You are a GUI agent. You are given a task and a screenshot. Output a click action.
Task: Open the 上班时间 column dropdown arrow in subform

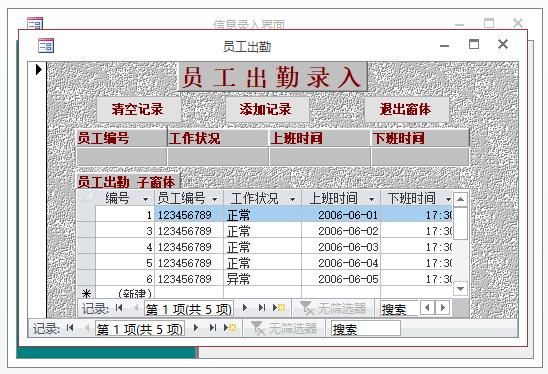click(x=372, y=200)
